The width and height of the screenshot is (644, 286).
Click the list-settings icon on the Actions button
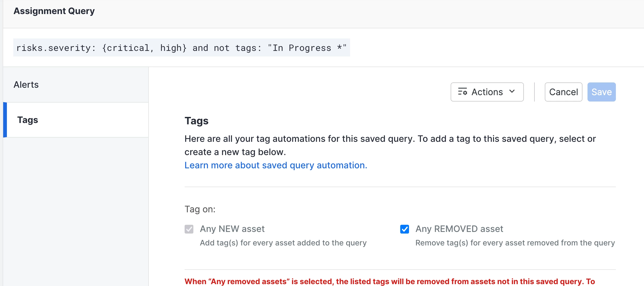tap(463, 92)
